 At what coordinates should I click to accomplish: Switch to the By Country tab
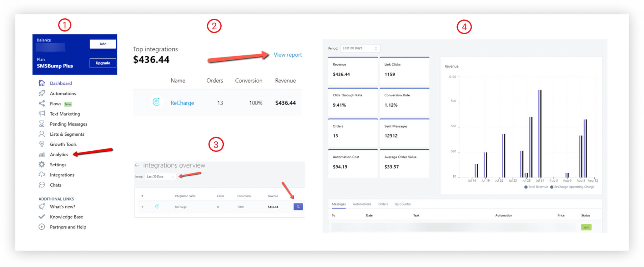(403, 204)
